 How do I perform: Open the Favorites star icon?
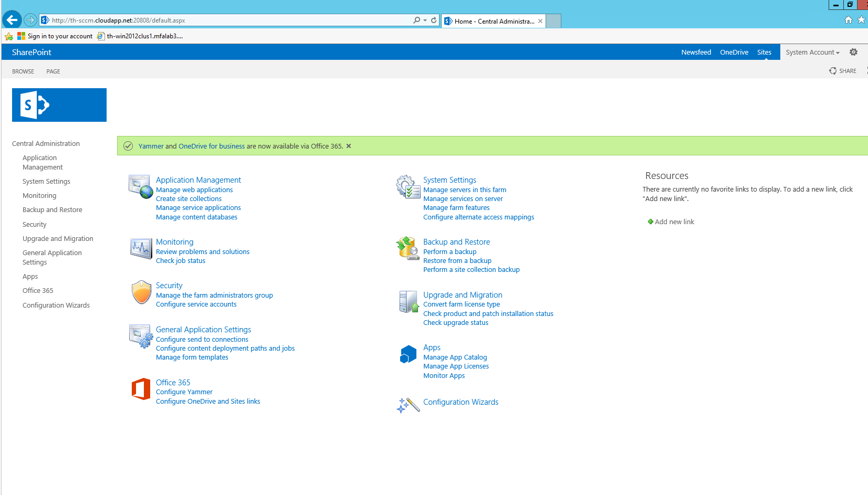point(861,20)
